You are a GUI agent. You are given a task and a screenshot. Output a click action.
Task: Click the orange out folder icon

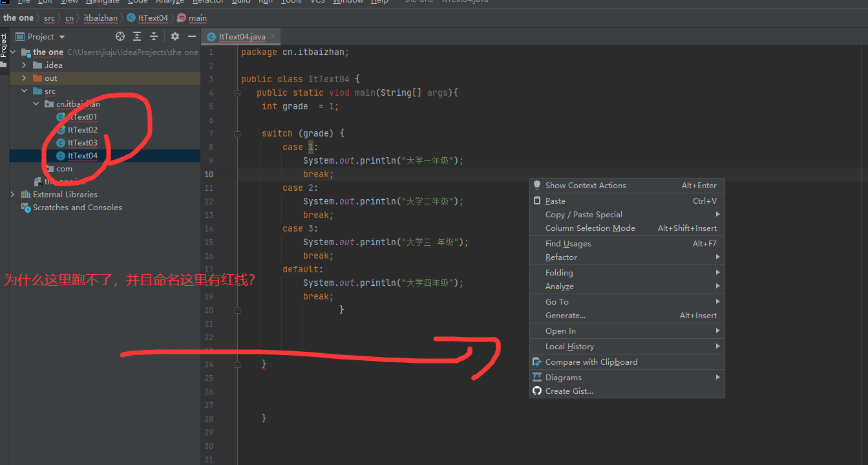[x=37, y=78]
